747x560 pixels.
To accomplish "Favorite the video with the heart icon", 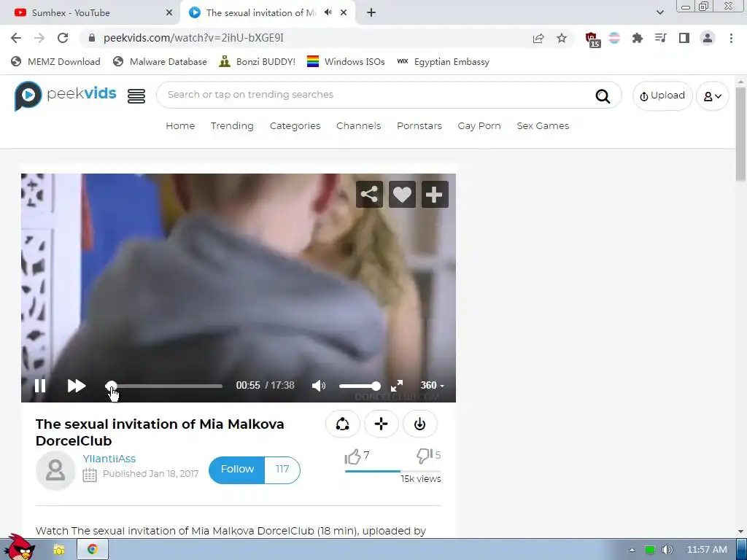I will pos(402,194).
